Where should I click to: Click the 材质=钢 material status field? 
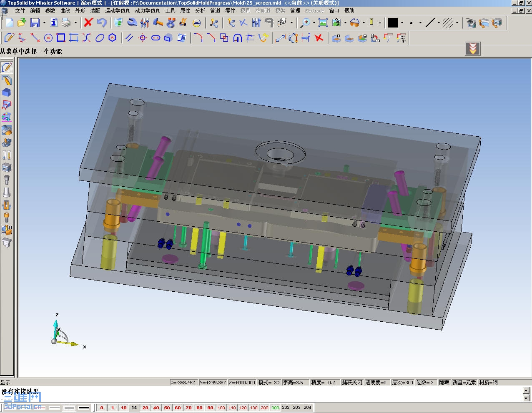point(488,382)
